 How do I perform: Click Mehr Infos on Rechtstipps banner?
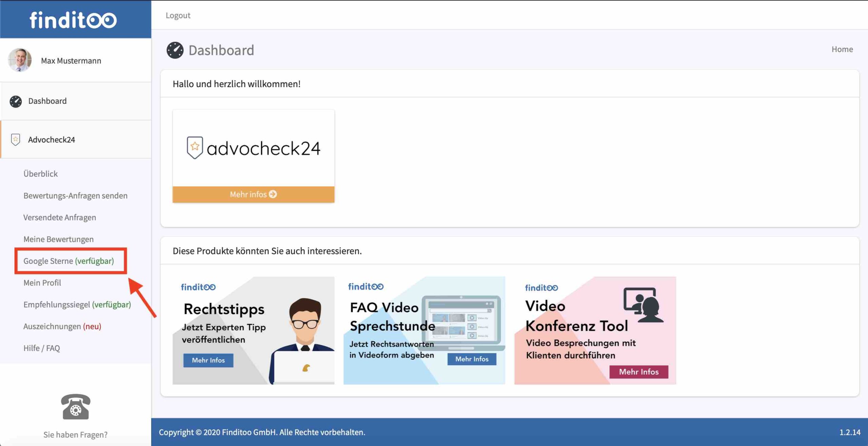click(208, 360)
